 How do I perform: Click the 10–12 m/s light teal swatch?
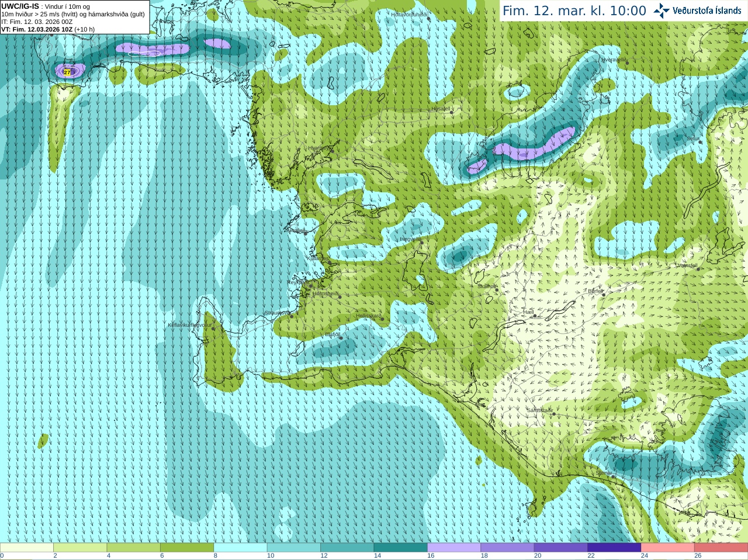tap(294, 548)
